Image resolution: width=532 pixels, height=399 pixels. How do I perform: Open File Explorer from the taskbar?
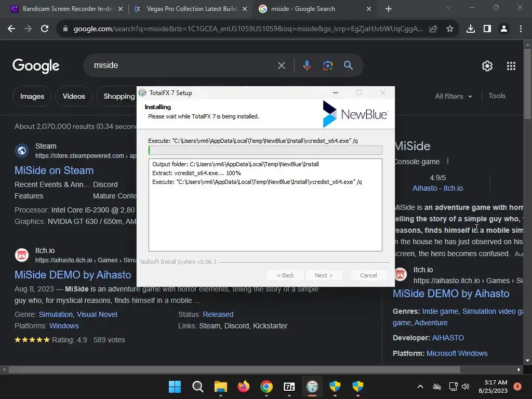tap(220, 387)
